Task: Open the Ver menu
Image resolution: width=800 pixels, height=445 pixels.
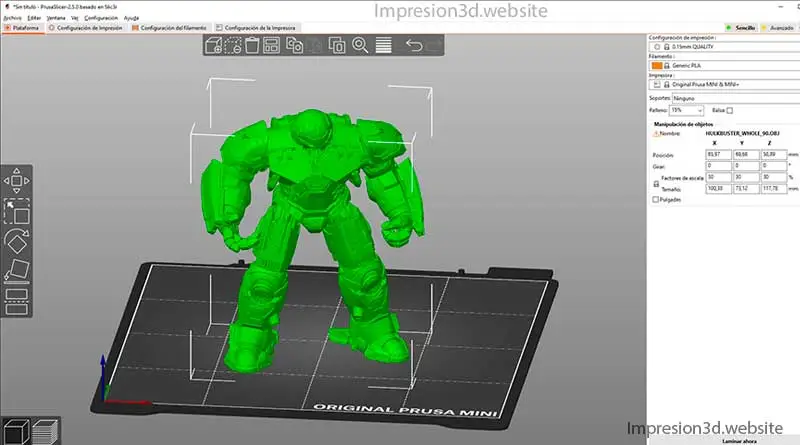Action: click(74, 18)
